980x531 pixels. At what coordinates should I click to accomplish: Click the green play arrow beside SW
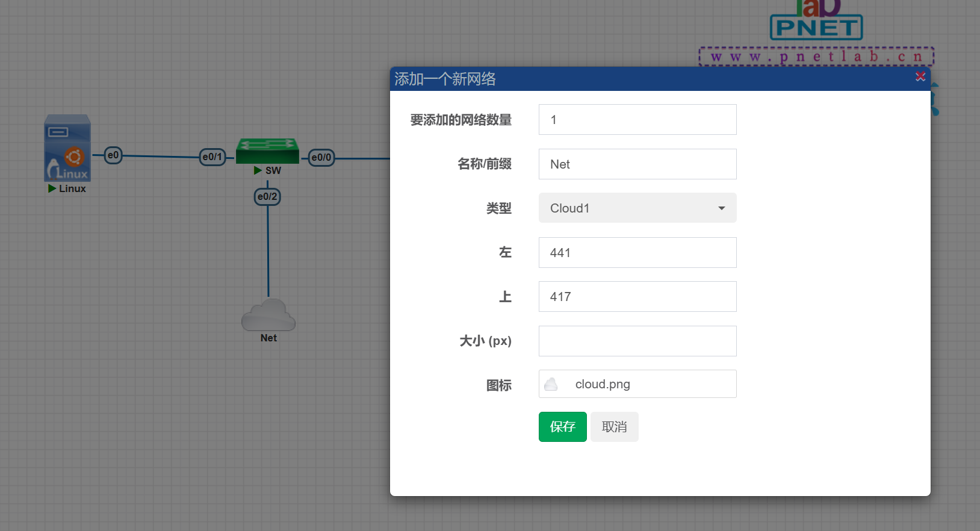tap(258, 170)
